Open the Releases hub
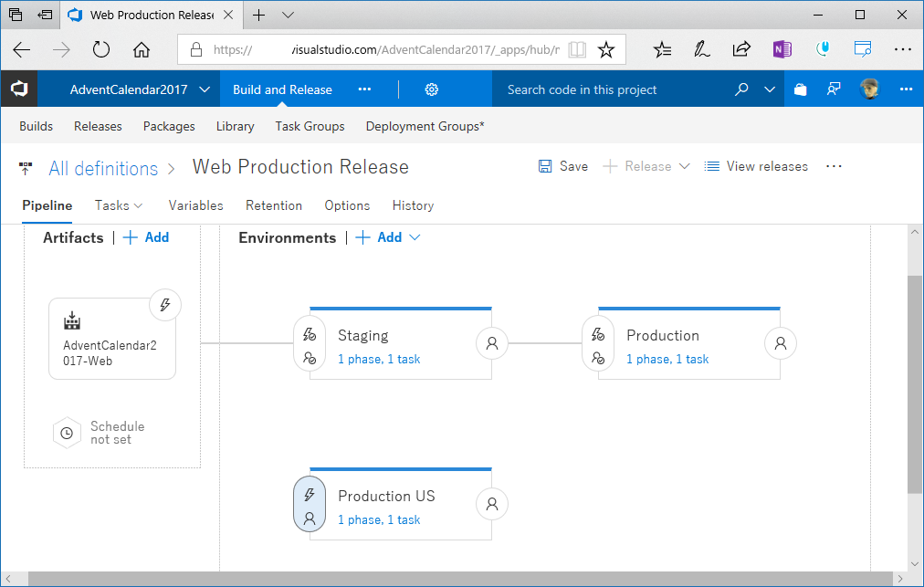 (x=98, y=126)
